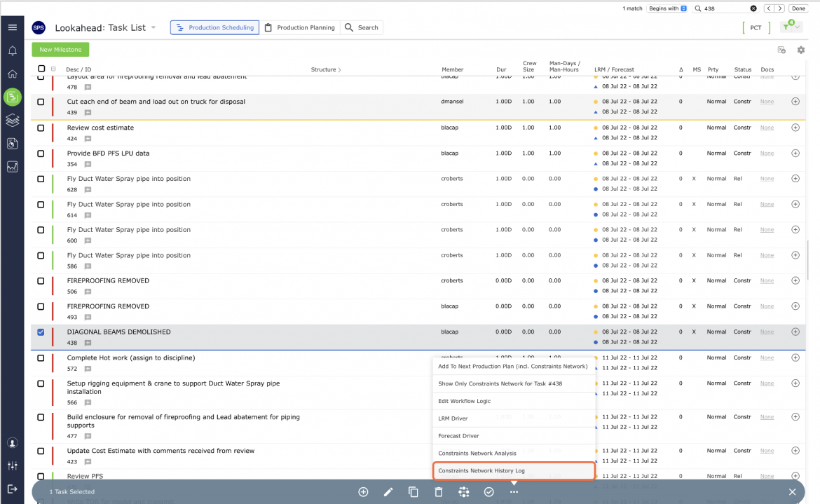The width and height of the screenshot is (820, 504).
Task: Toggle the select-all header checkbox
Action: pyautogui.click(x=41, y=69)
